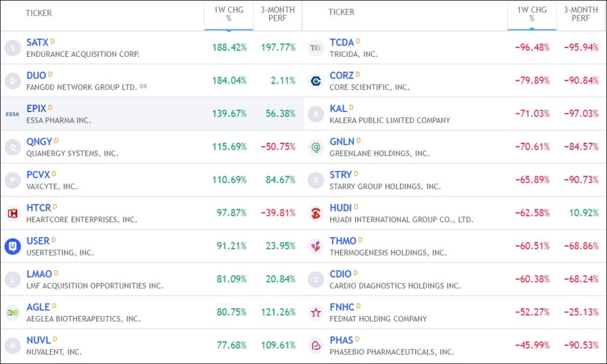The image size is (607, 364).
Task: Open the GNLN ticker link
Action: coord(342,142)
